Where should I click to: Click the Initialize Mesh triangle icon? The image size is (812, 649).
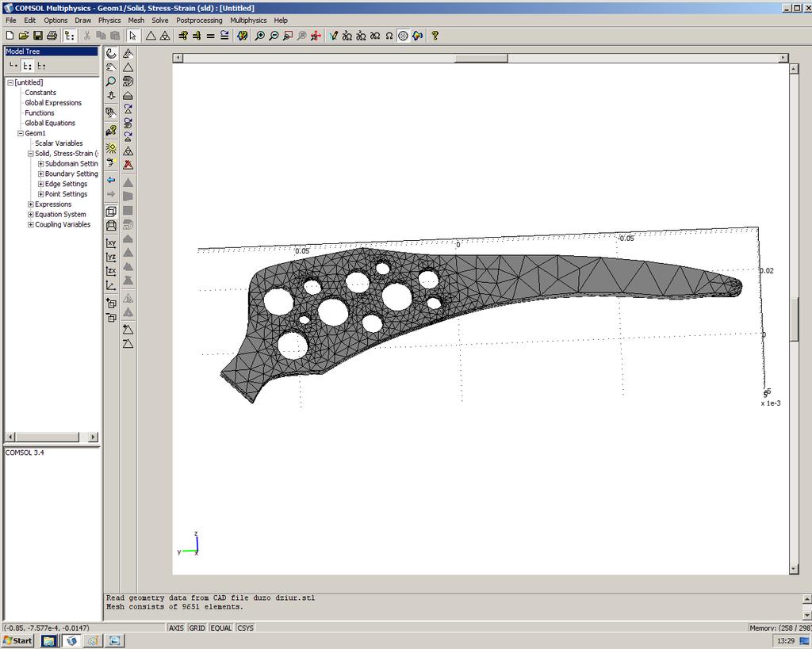pos(151,36)
